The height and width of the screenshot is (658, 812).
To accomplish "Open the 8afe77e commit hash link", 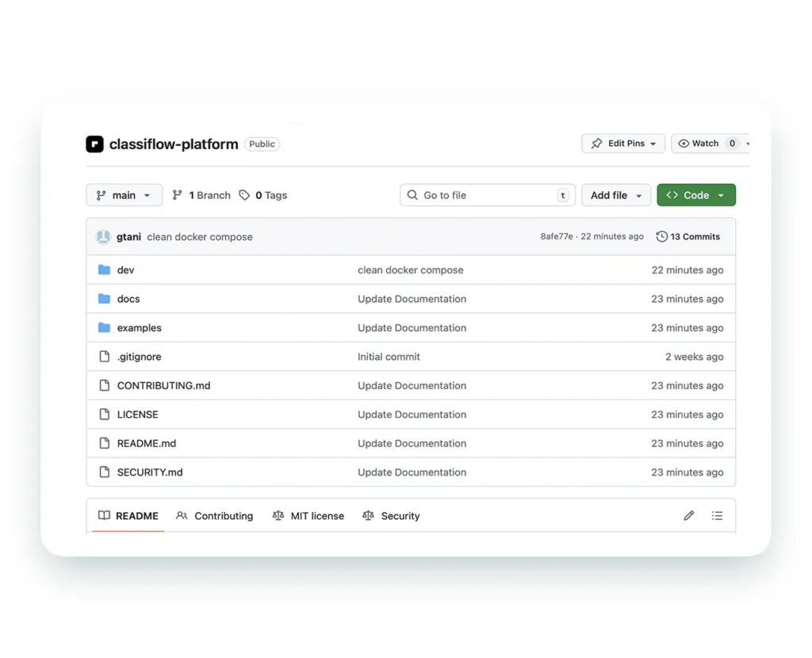I will (x=556, y=237).
